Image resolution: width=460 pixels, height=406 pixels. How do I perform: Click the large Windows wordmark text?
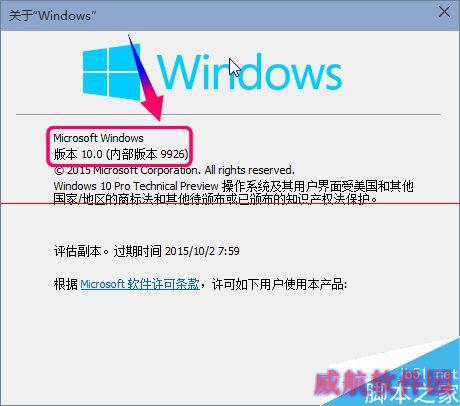click(249, 72)
